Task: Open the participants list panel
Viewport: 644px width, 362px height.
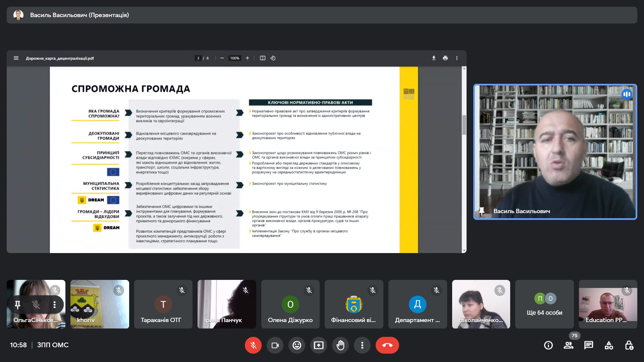Action: (568, 345)
